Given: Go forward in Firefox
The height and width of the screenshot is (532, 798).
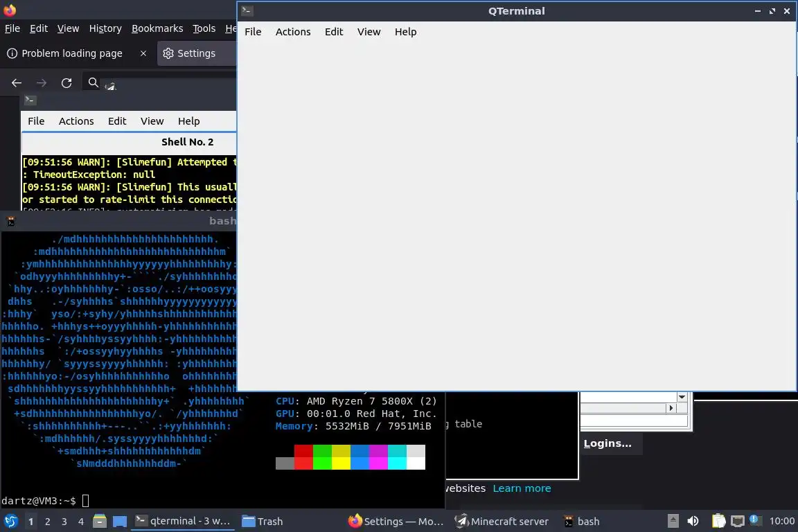Looking at the screenshot, I should coord(42,82).
